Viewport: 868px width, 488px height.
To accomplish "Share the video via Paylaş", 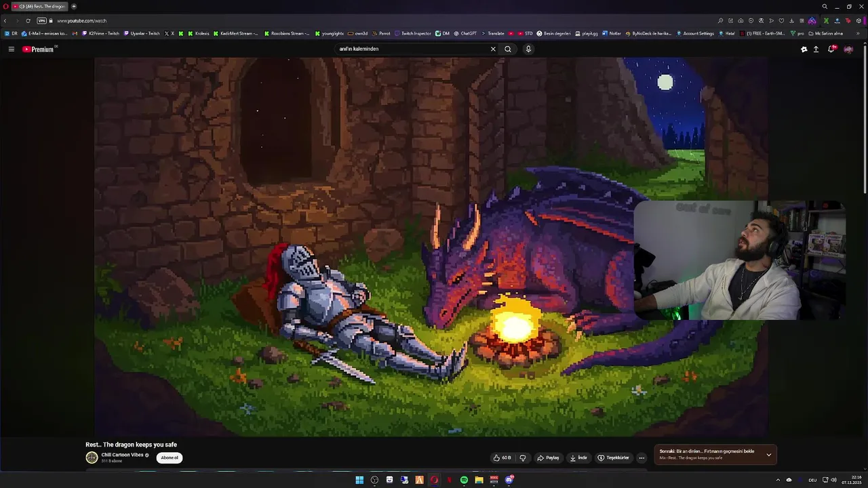I will coord(548,457).
